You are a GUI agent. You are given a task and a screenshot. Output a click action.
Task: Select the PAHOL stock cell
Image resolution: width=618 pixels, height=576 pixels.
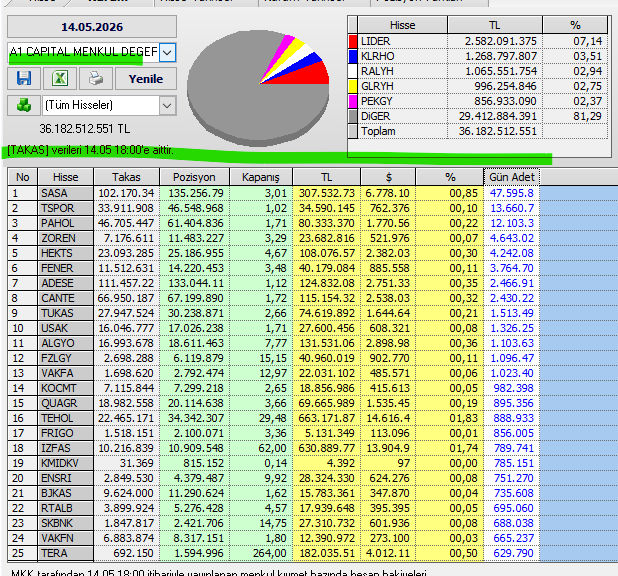(66, 223)
